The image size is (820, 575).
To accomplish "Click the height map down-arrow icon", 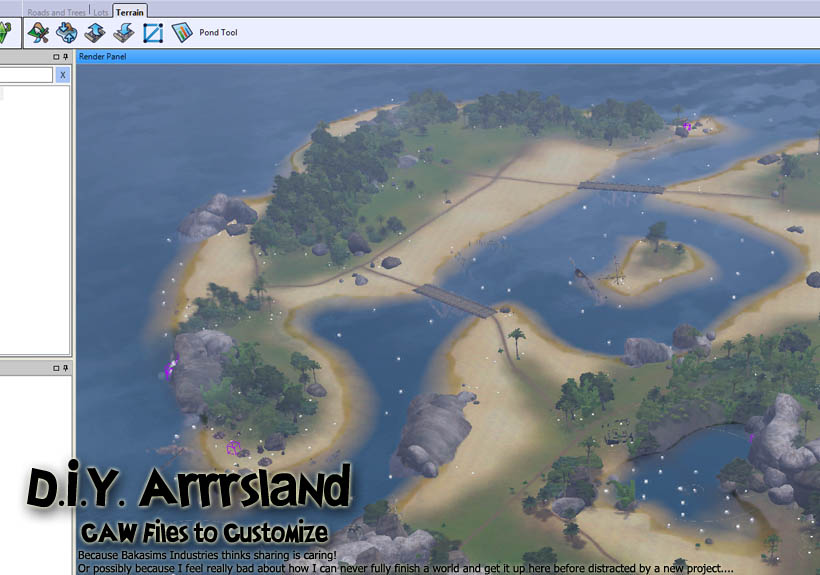I will click(124, 32).
